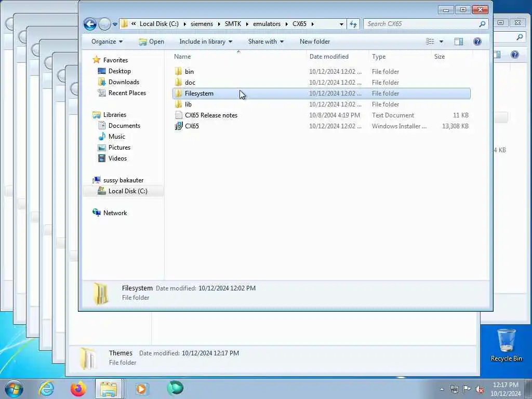Open recent pages dropdown next to Forward
The height and width of the screenshot is (399, 532).
[x=115, y=24]
